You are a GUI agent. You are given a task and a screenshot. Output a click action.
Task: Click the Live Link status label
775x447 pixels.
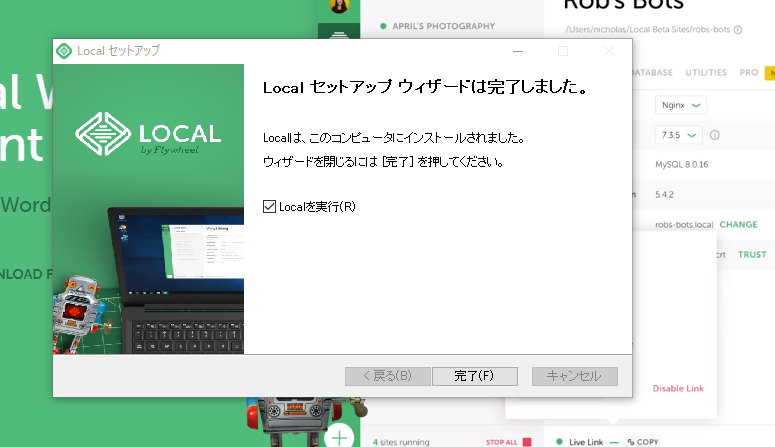pos(586,442)
